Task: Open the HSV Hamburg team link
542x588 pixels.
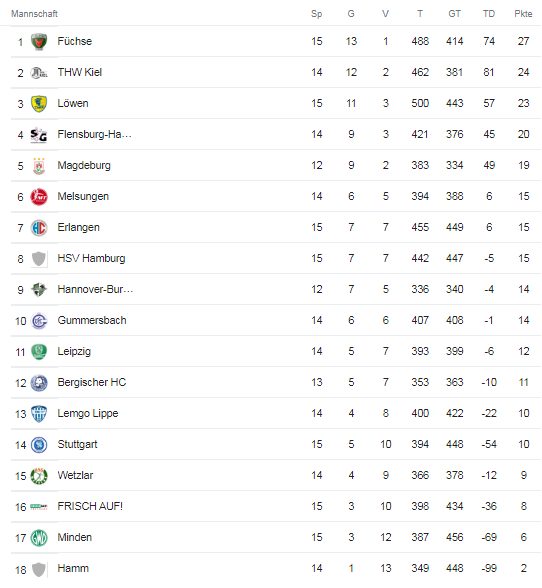Action: 91,258
